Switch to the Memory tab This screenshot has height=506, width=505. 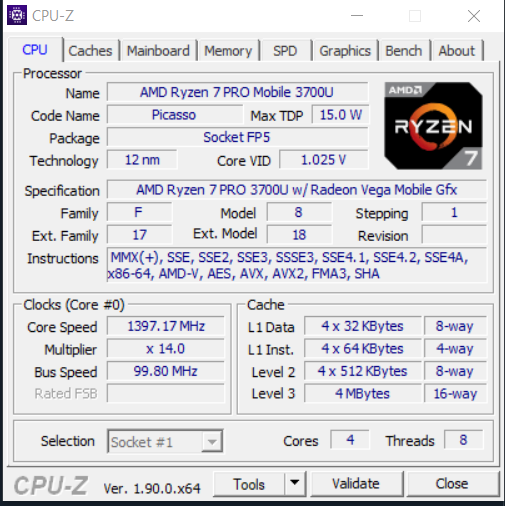tap(228, 51)
